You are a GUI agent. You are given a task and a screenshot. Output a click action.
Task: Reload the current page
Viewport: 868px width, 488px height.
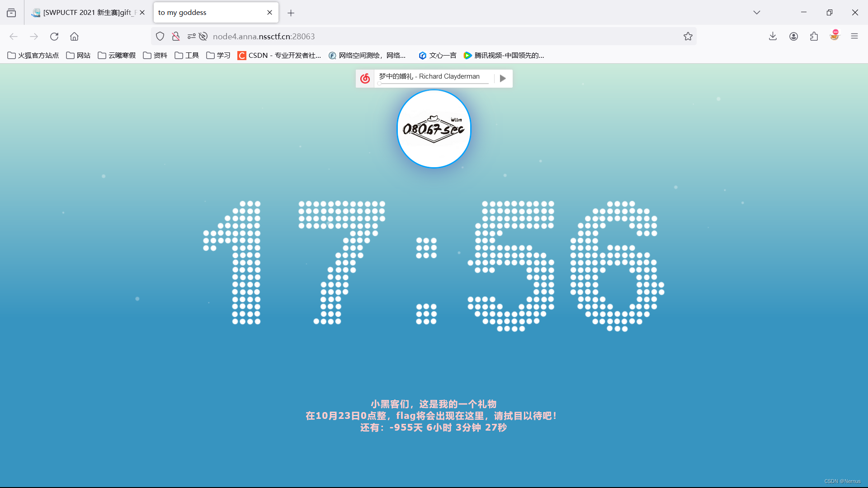pyautogui.click(x=54, y=36)
